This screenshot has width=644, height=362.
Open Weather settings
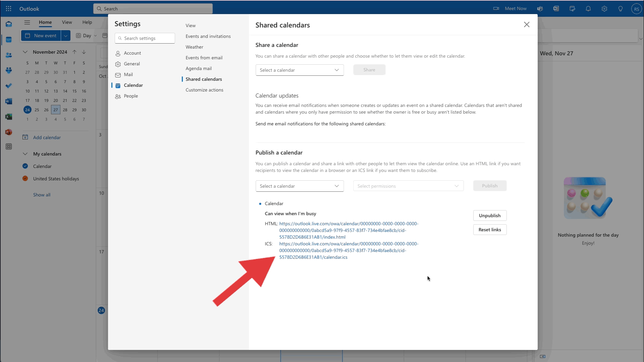coord(194,47)
